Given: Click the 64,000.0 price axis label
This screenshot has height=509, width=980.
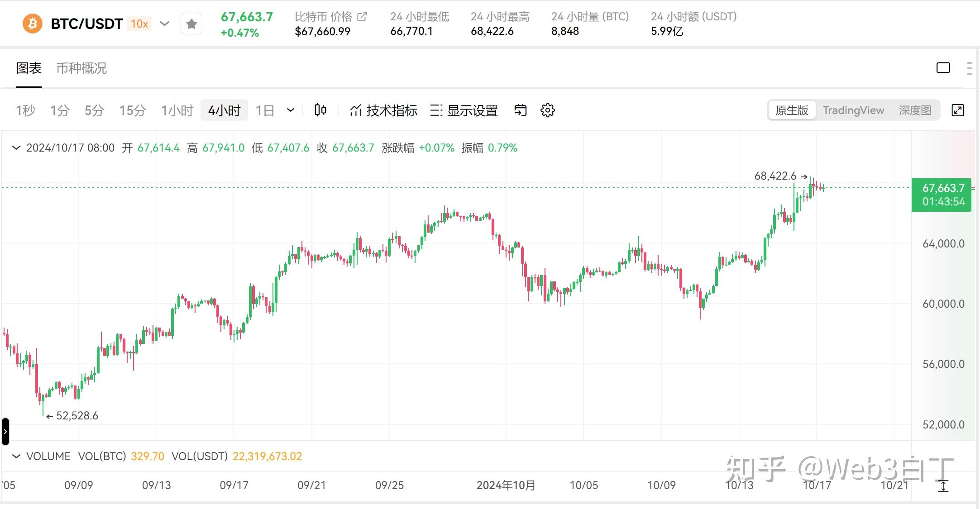Looking at the screenshot, I should point(943,243).
